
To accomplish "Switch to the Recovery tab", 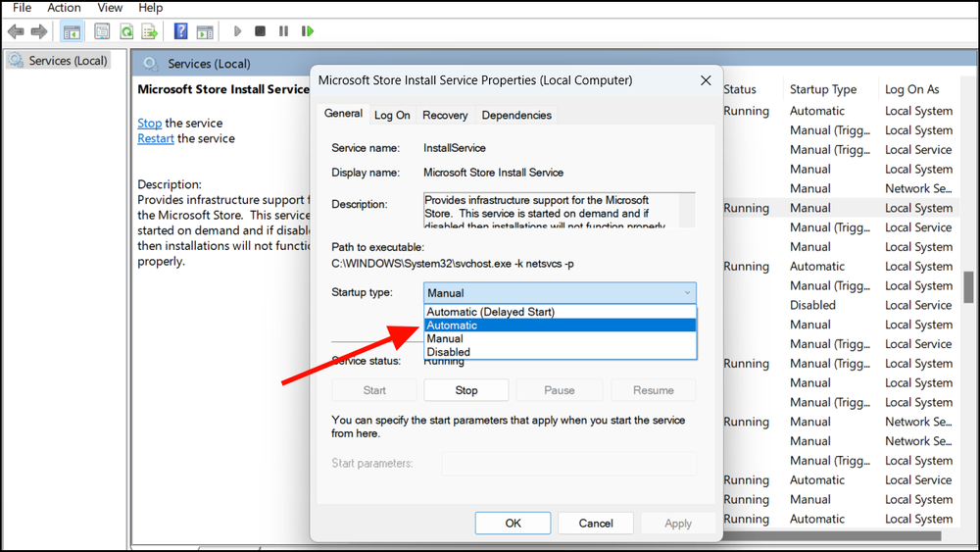I will (445, 115).
